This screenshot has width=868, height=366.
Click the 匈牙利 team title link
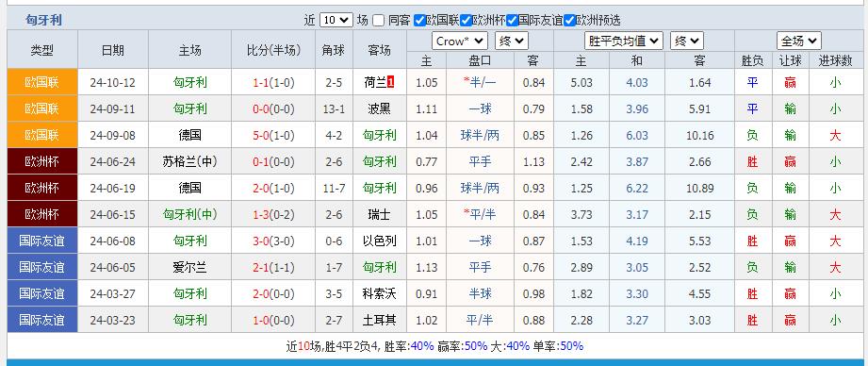pos(43,21)
